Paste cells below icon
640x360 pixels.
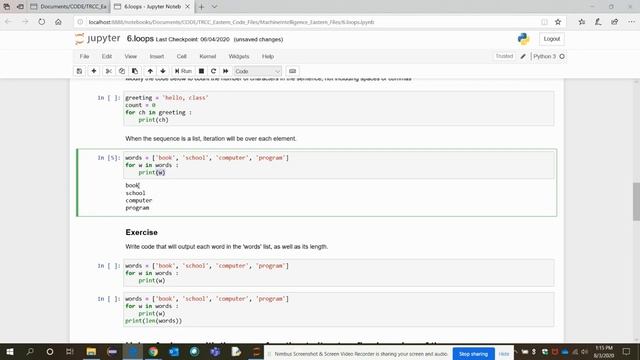(135, 71)
